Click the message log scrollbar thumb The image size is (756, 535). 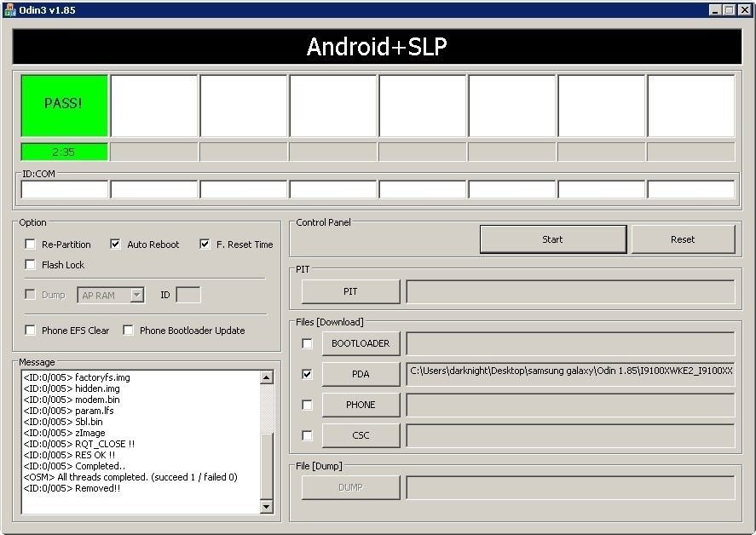click(267, 466)
